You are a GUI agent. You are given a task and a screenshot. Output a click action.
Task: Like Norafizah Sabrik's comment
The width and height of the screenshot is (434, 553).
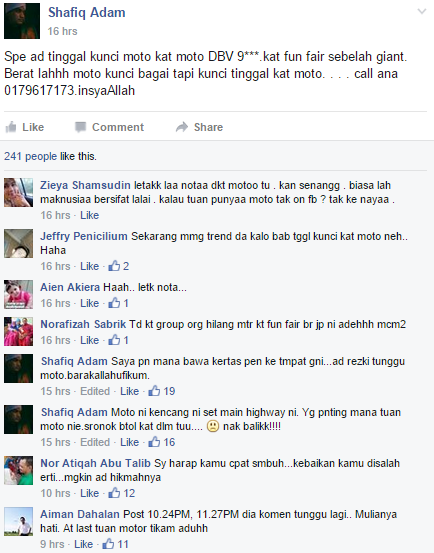tap(90, 340)
